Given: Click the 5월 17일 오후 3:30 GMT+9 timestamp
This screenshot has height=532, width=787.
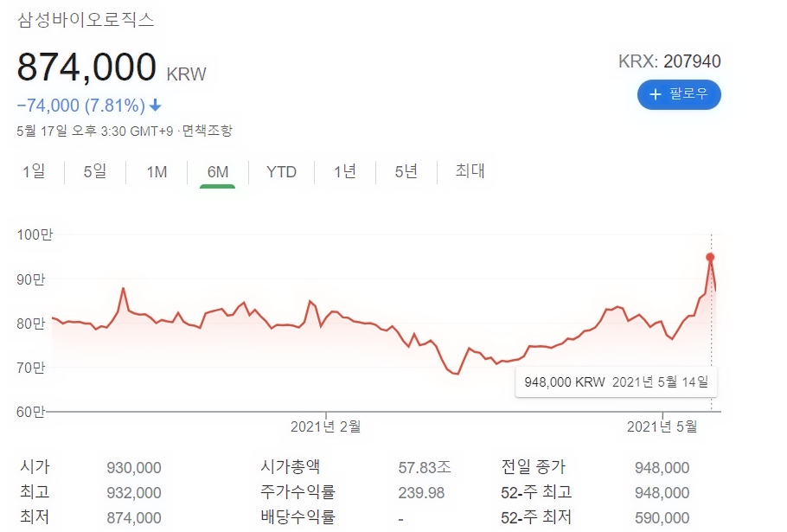Looking at the screenshot, I should click(x=95, y=131).
